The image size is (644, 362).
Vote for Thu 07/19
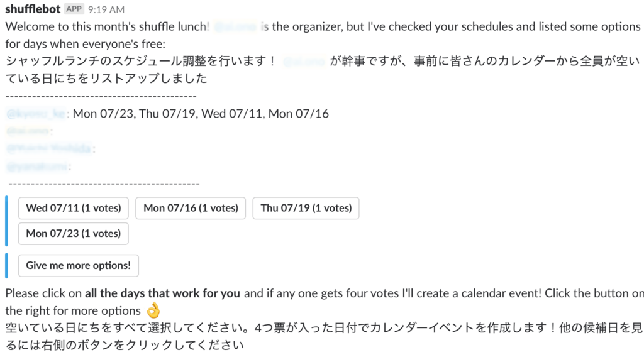pyautogui.click(x=306, y=208)
